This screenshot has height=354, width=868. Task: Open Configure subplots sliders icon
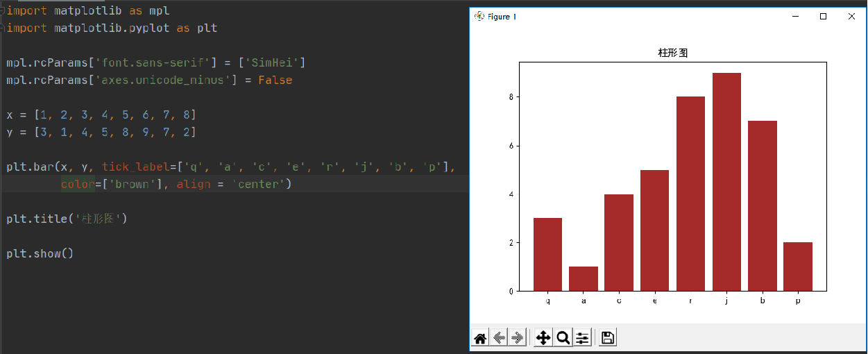coord(582,338)
